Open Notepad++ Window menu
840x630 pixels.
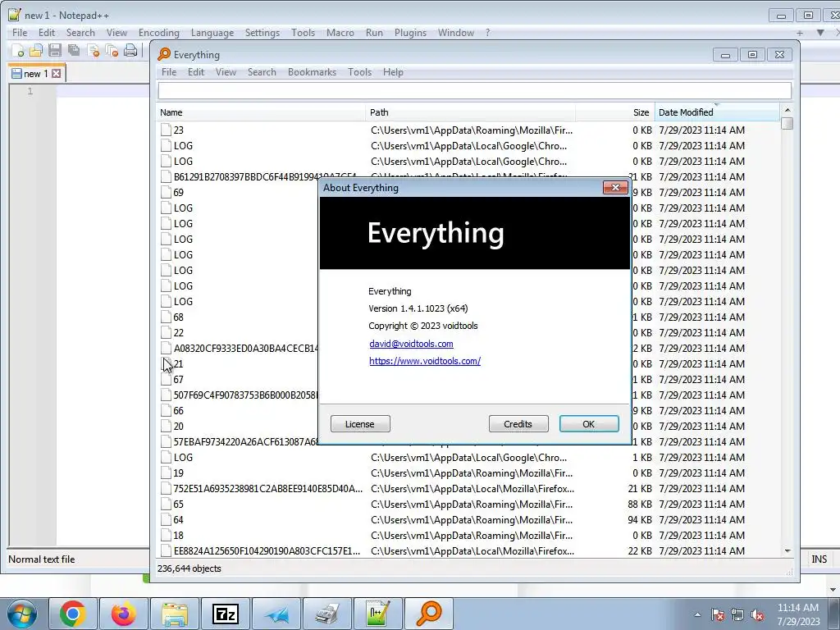[456, 33]
